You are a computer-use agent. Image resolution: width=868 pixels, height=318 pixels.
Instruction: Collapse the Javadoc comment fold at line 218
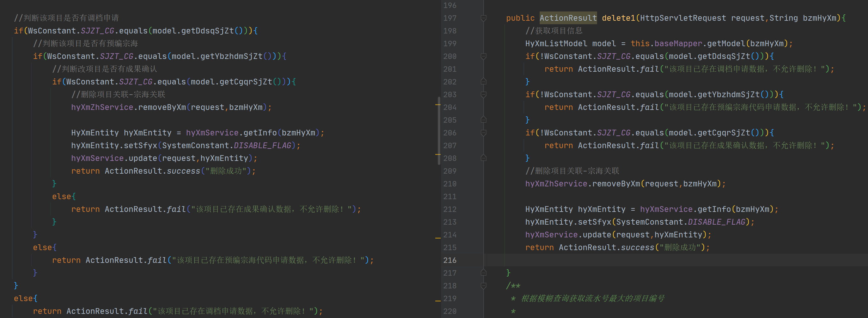pos(483,286)
